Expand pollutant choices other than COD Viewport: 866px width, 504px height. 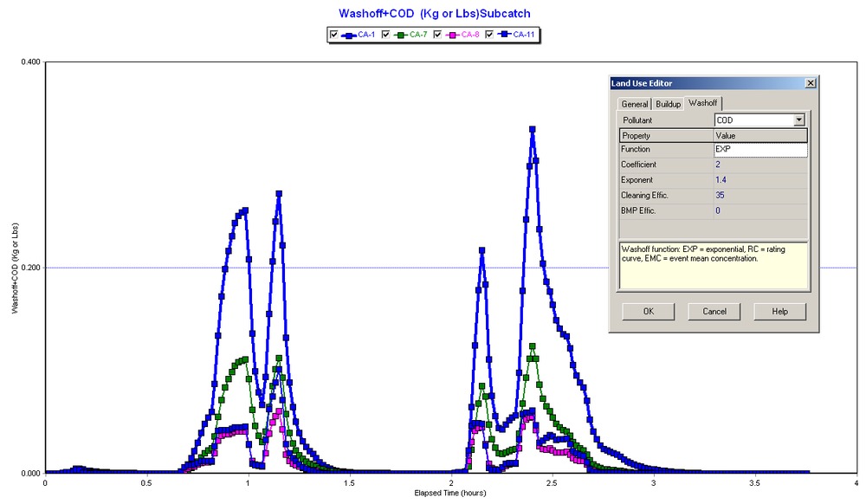pyautogui.click(x=798, y=120)
